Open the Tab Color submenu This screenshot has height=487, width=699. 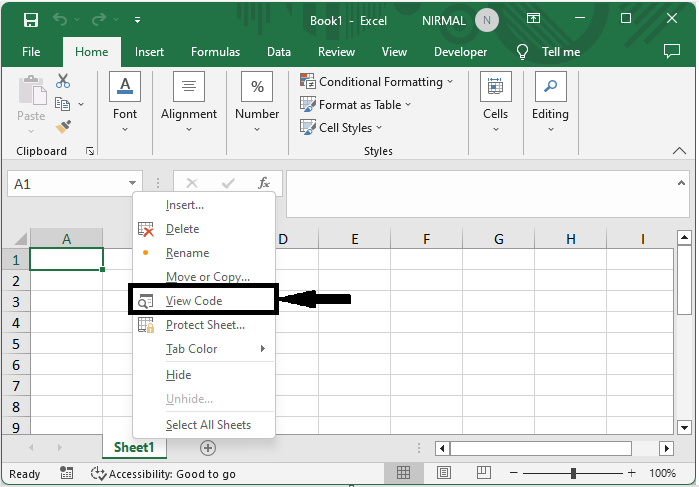[x=204, y=349]
